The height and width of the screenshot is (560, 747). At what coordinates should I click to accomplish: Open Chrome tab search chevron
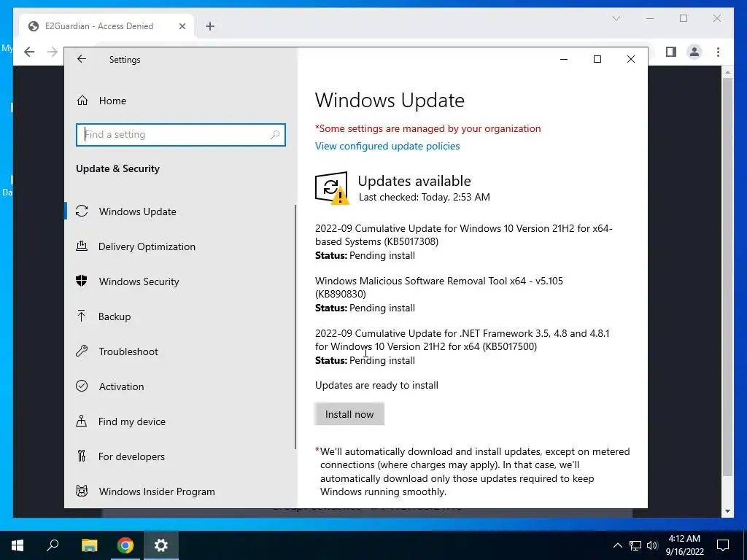click(616, 18)
